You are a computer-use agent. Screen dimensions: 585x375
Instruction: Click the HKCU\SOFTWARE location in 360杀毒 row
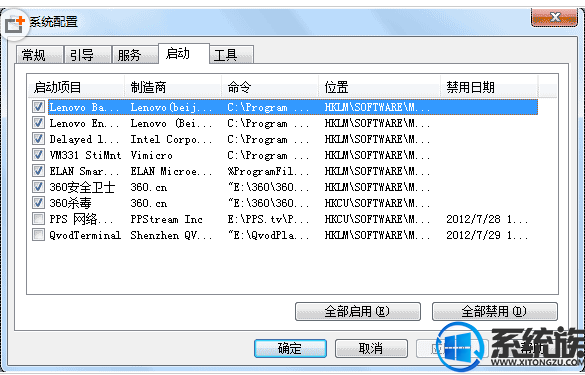coord(377,203)
